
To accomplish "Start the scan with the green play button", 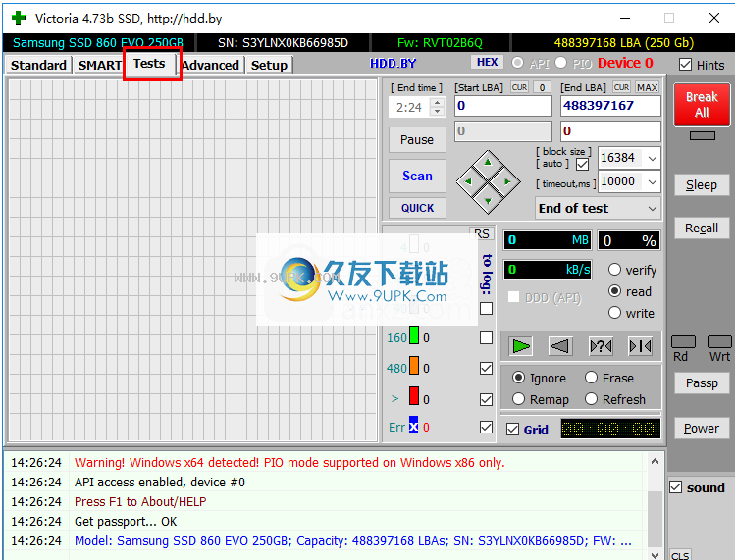I will tap(521, 346).
